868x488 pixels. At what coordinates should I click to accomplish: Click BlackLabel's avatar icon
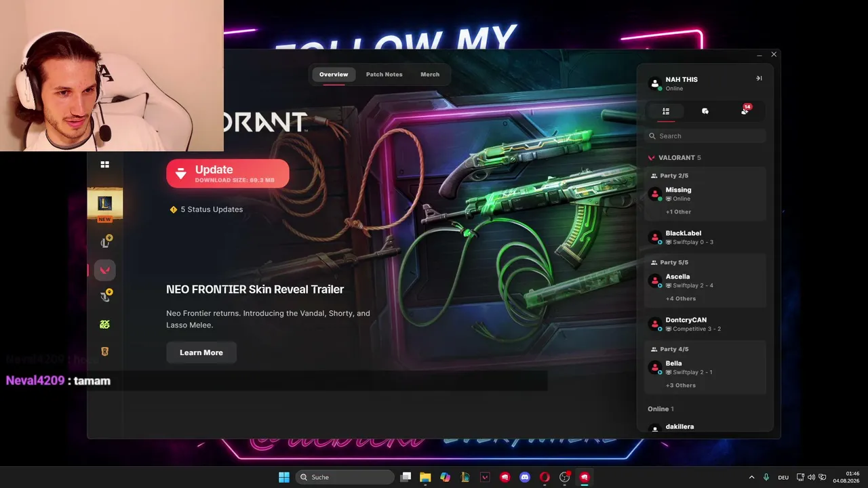pyautogui.click(x=655, y=237)
